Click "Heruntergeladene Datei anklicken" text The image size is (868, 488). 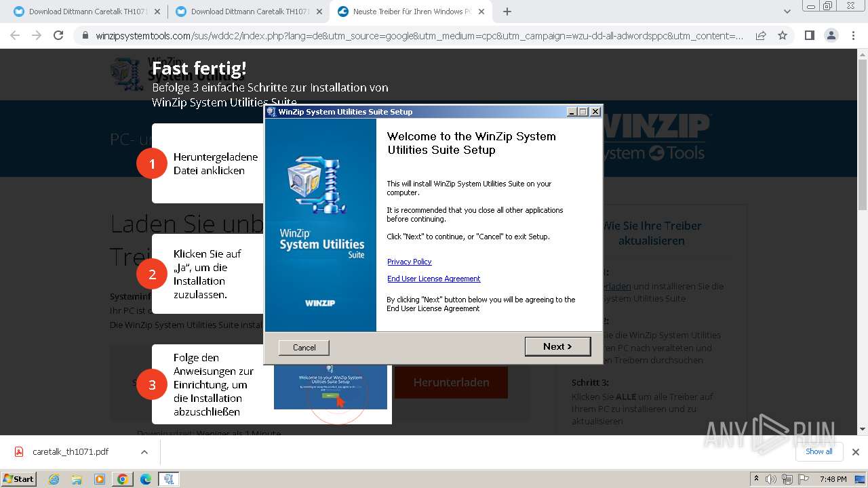click(216, 163)
